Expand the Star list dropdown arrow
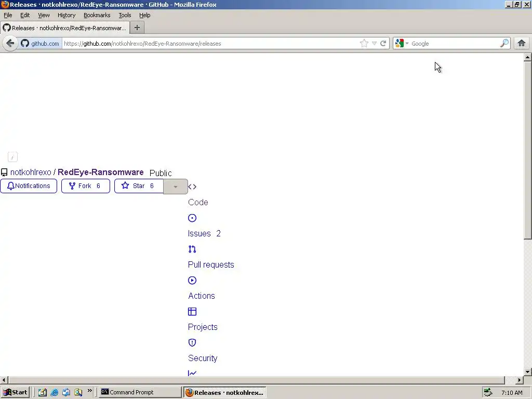 [x=176, y=187]
